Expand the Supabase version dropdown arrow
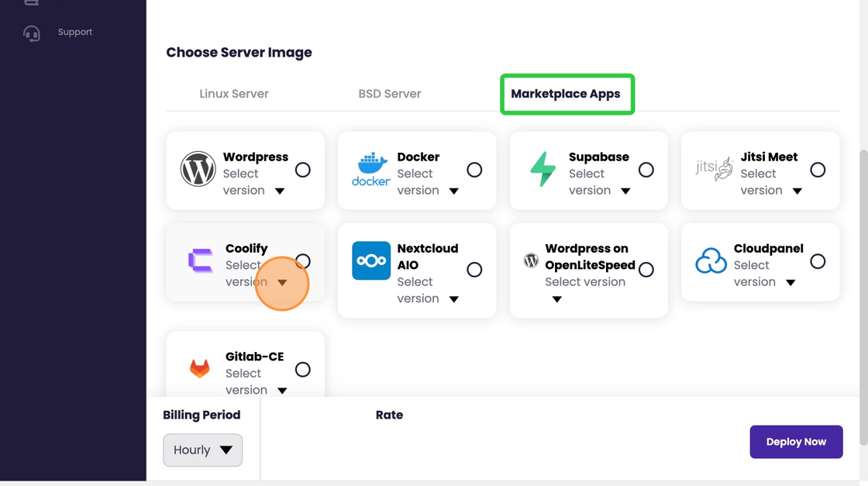The height and width of the screenshot is (486, 868). point(625,191)
